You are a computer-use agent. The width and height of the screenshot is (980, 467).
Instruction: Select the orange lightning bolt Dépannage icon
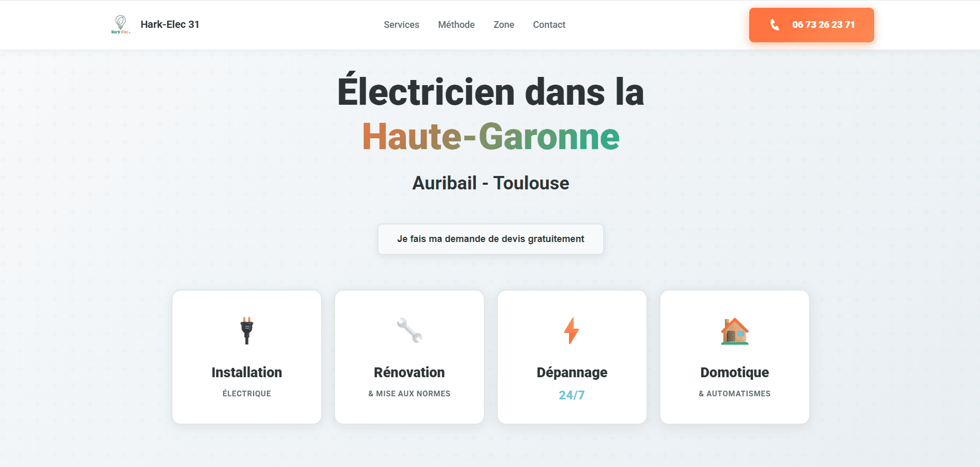point(572,330)
